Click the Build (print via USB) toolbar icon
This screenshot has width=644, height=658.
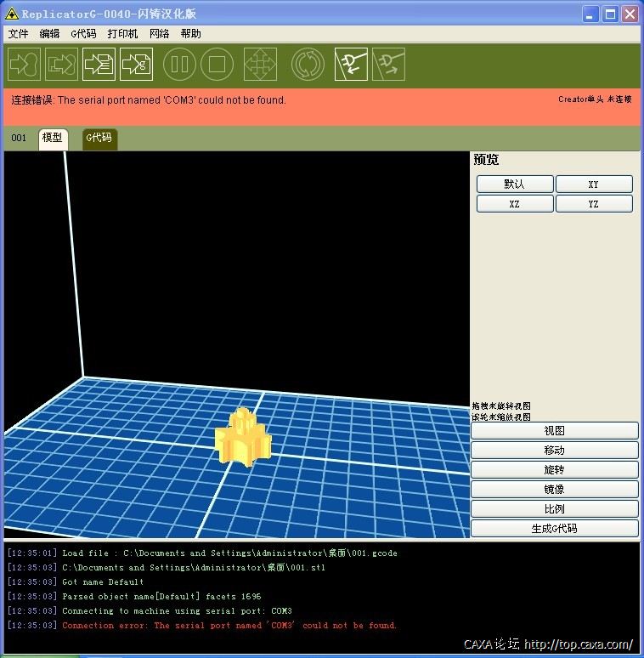pyautogui.click(x=24, y=65)
